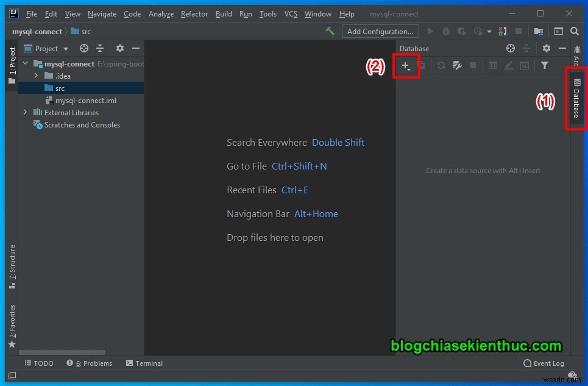Open the Project panel settings gear
588x386 pixels.
coord(119,48)
